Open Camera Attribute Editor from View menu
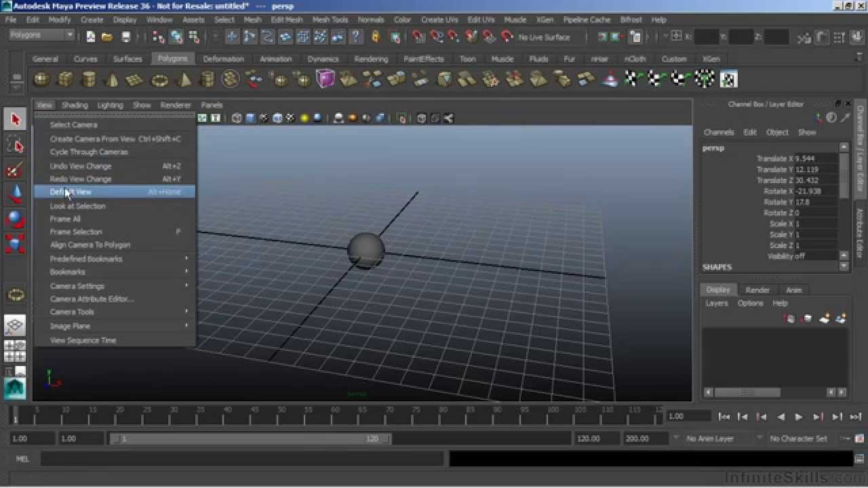The width and height of the screenshot is (868, 488). [115, 299]
